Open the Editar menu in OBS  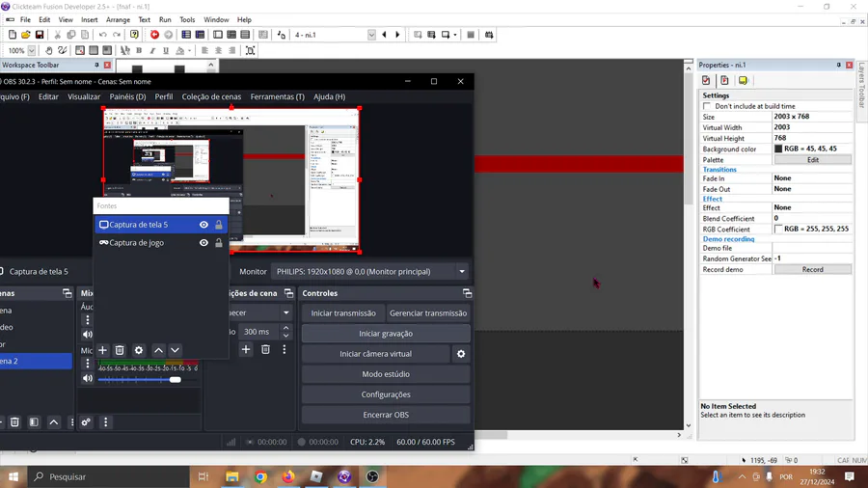[48, 96]
